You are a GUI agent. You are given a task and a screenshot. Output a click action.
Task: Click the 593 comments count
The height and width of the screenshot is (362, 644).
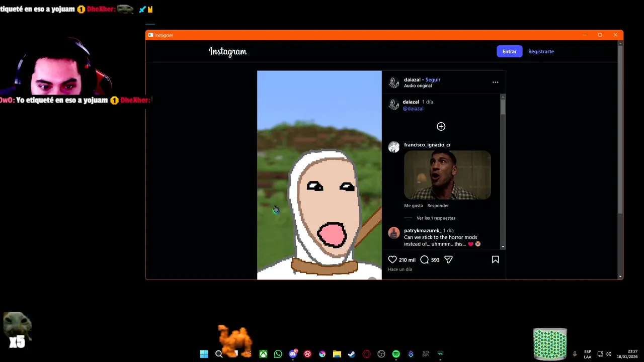click(x=435, y=260)
